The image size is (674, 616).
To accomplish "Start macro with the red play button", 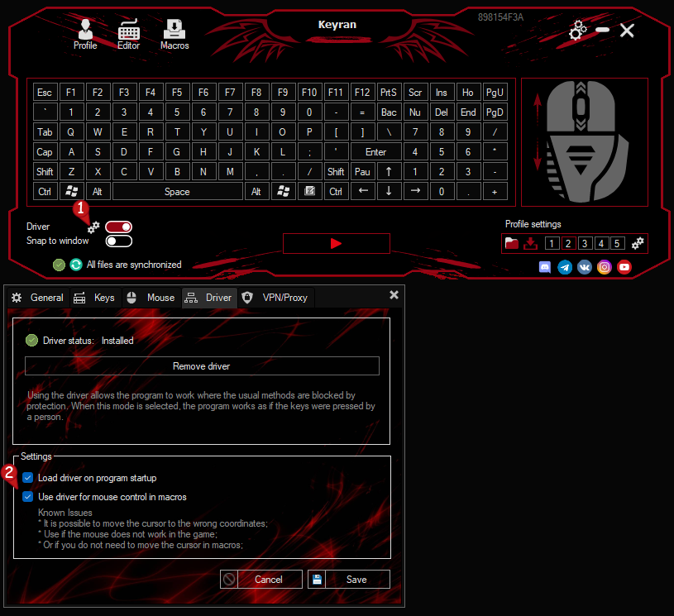I will [x=336, y=244].
